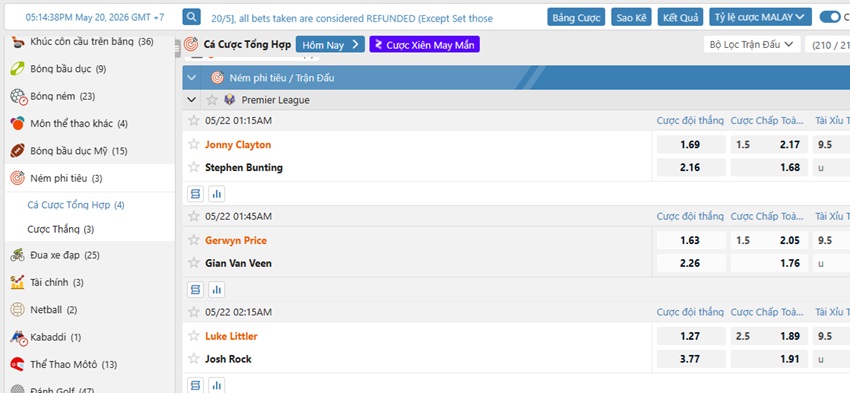This screenshot has height=393, width=850.
Task: Bet Gerwyn Price win odds 1.63
Action: click(691, 240)
